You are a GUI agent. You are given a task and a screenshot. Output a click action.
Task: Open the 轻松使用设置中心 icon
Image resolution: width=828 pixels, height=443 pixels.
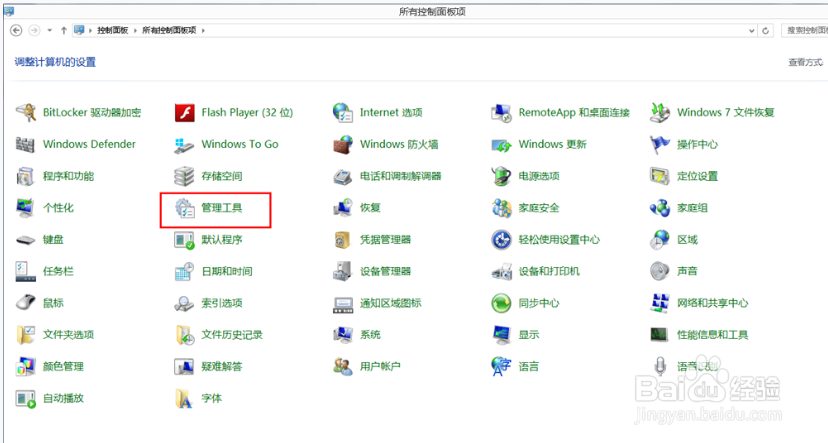click(501, 240)
